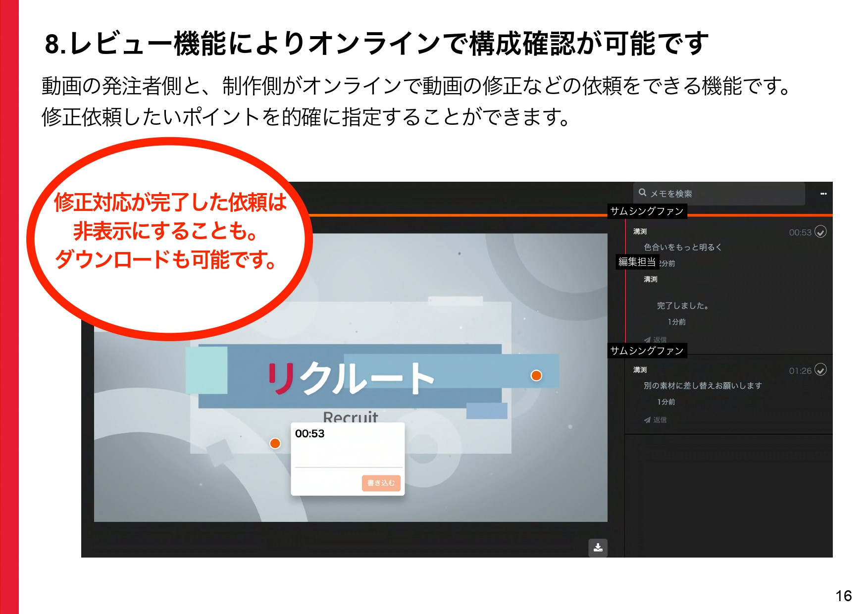Collapse the 完了しました reply thread
The width and height of the screenshot is (868, 614).
[693, 306]
